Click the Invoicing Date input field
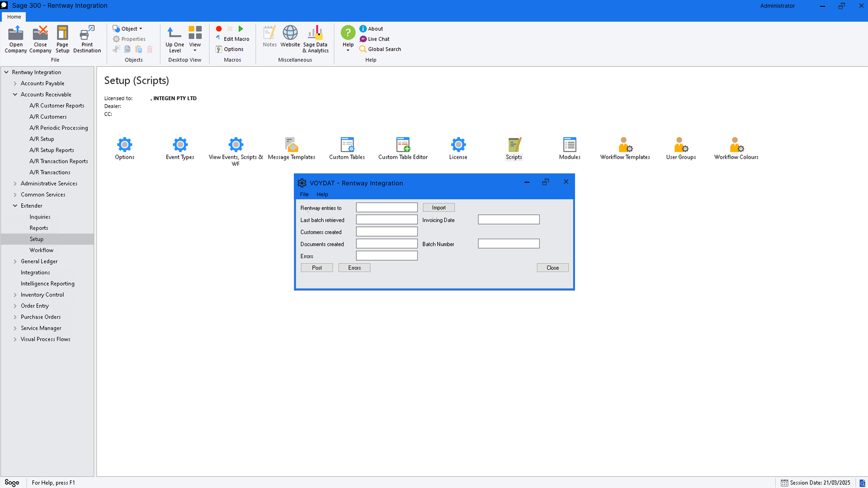868x488 pixels. tap(509, 220)
